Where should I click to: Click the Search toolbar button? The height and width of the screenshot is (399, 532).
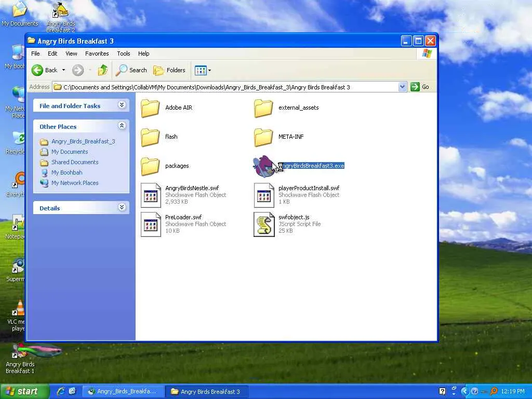(131, 70)
